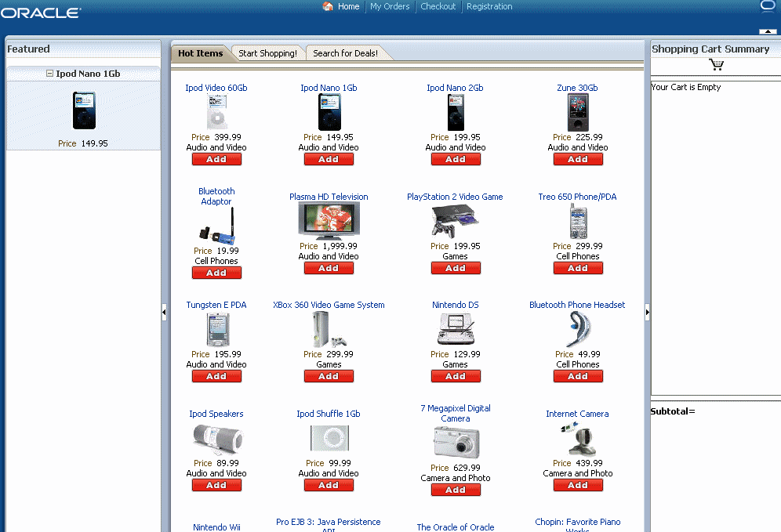Open the Ipod Nano 2Gb product link
The height and width of the screenshot is (532, 781).
pyautogui.click(x=455, y=88)
